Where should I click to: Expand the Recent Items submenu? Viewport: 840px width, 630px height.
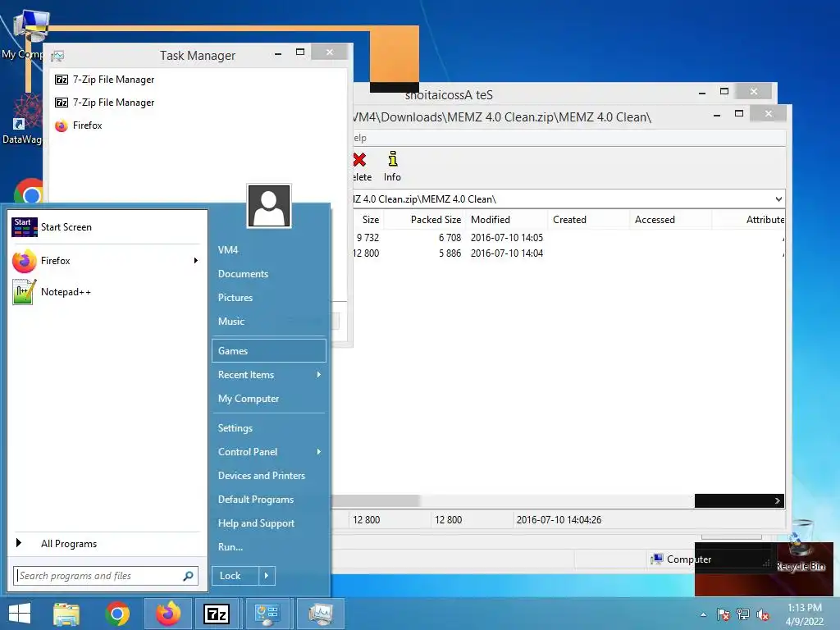tap(319, 375)
